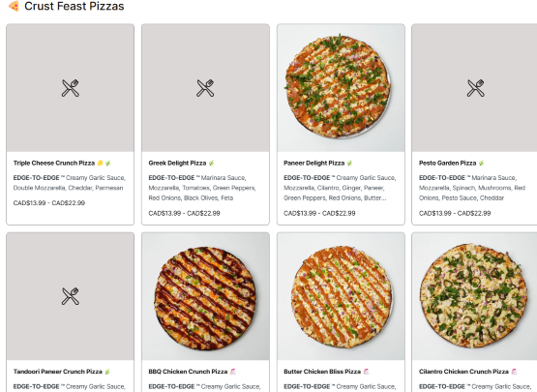This screenshot has width=537, height=392.
Task: Click the cheese icon next to Triple Cheese Crunch Pizza
Action: pyautogui.click(x=100, y=164)
